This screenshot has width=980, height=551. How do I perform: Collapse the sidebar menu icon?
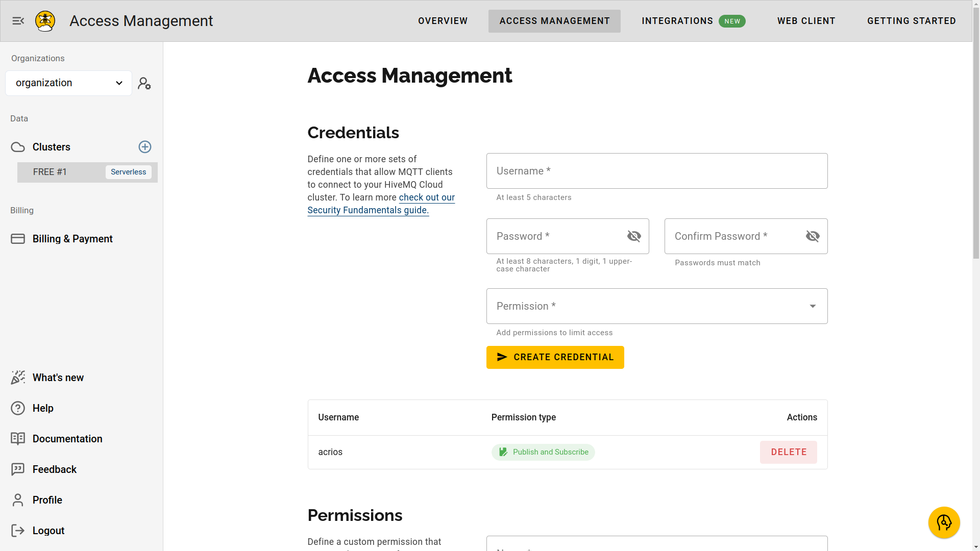pos(18,21)
